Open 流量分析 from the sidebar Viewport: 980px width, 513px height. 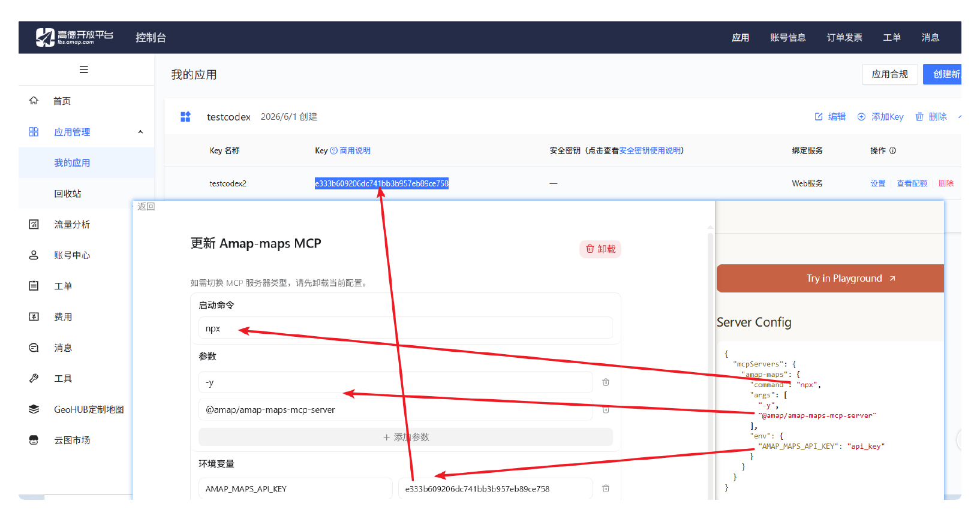coord(72,224)
